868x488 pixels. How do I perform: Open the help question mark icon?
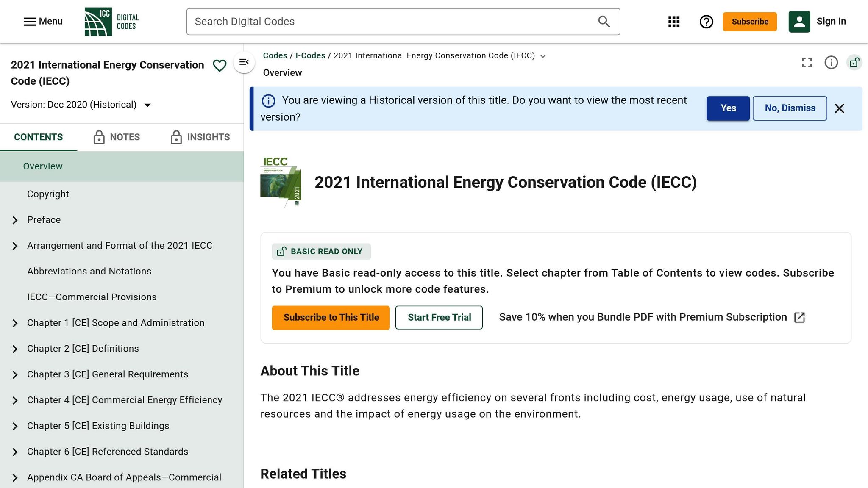(706, 22)
